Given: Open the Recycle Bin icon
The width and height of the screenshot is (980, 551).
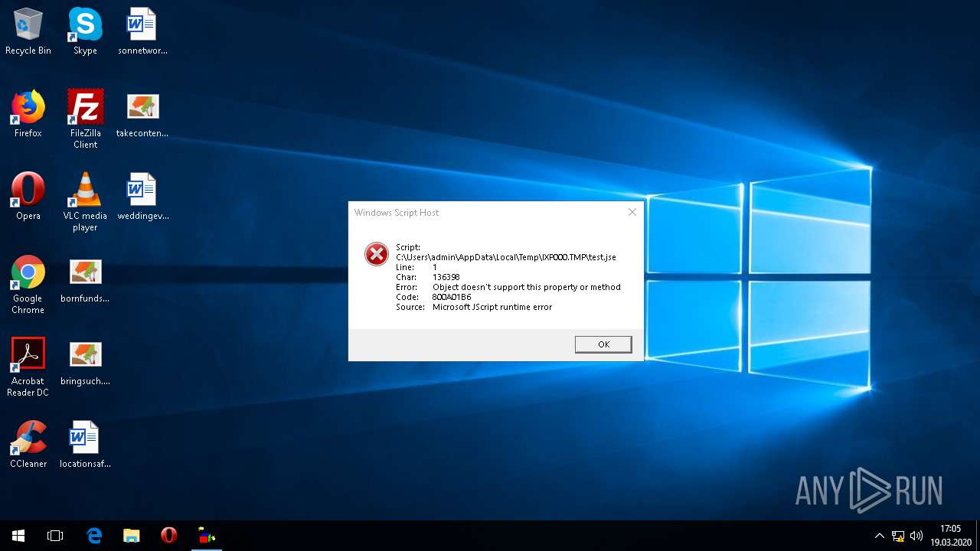Looking at the screenshot, I should pos(28,31).
